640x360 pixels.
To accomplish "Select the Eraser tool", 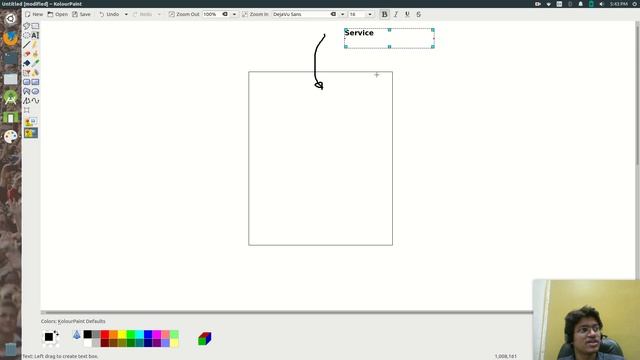I will [27, 54].
